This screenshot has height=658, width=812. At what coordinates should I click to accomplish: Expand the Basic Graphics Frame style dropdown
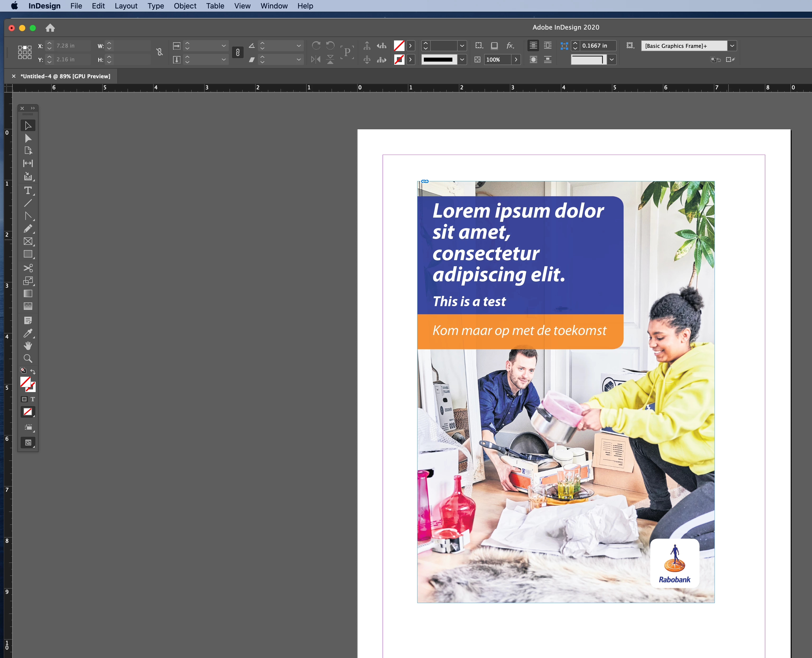732,46
